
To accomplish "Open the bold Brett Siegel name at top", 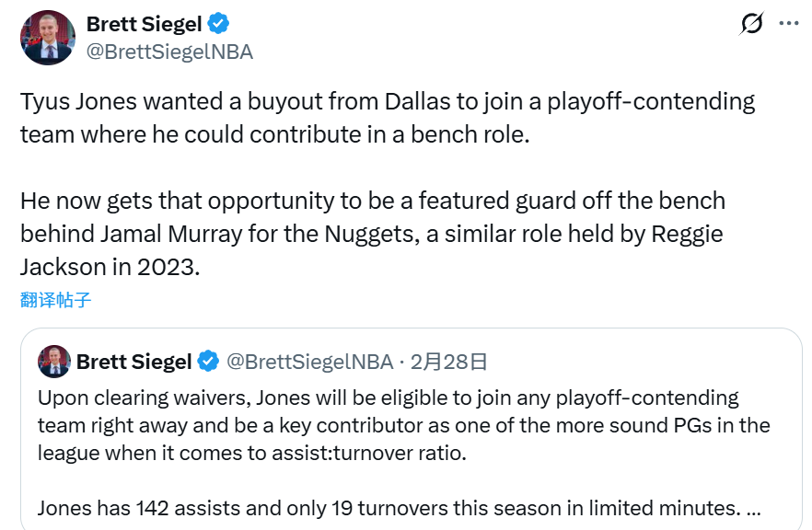I will pyautogui.click(x=143, y=25).
